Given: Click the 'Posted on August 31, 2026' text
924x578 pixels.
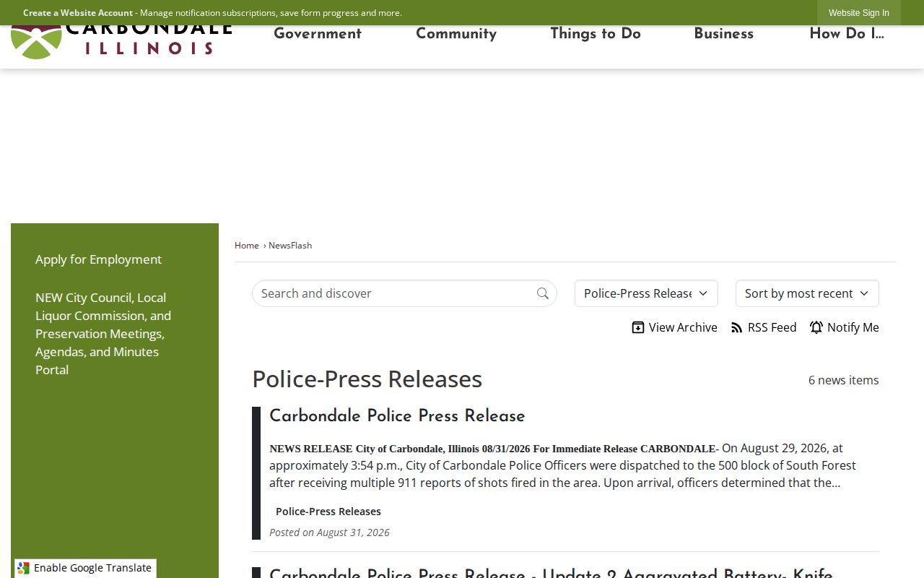Looking at the screenshot, I should (329, 532).
